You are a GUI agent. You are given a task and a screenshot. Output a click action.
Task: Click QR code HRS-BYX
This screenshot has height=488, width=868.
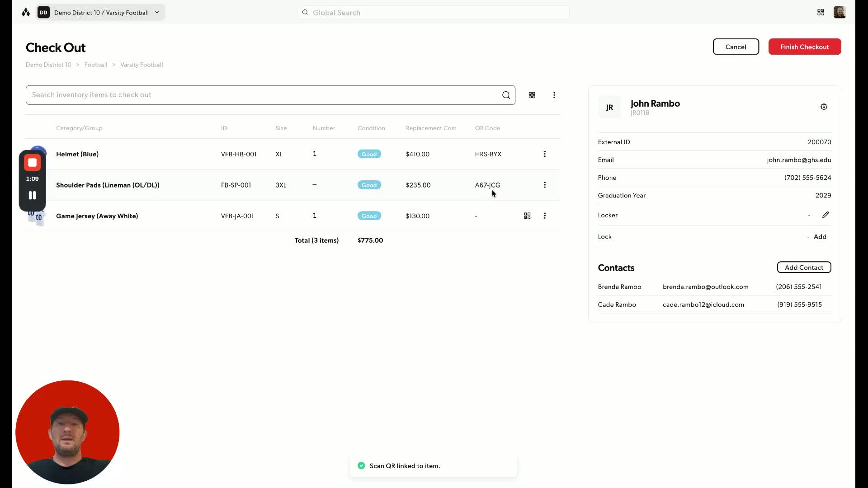pyautogui.click(x=488, y=154)
